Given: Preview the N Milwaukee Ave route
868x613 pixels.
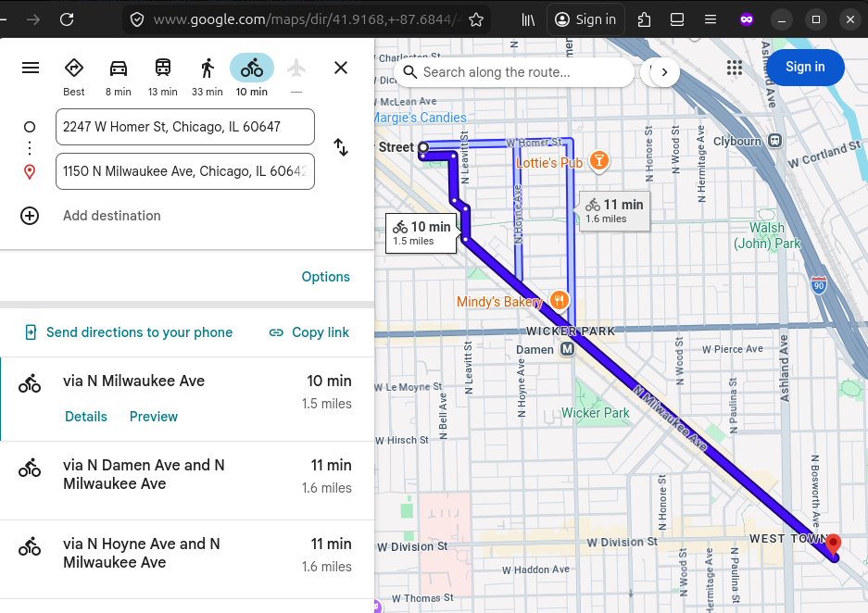Looking at the screenshot, I should (154, 417).
